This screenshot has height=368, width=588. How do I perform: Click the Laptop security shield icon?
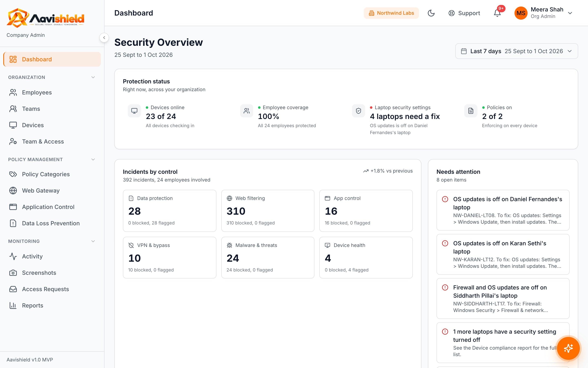(358, 111)
